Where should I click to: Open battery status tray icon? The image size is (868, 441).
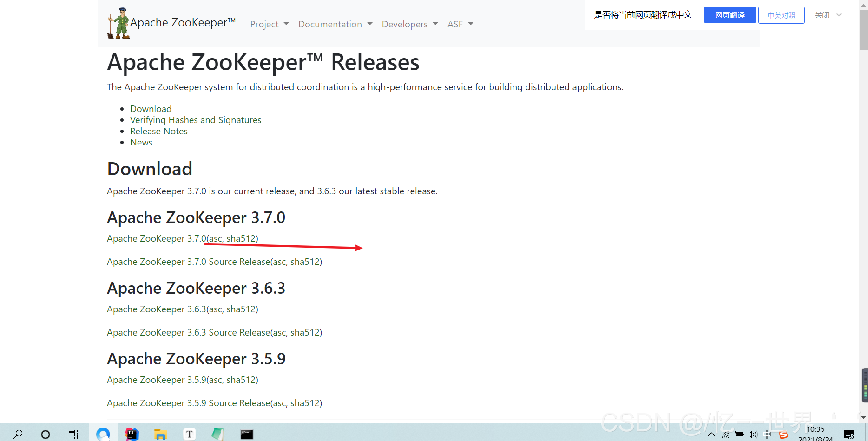point(739,435)
